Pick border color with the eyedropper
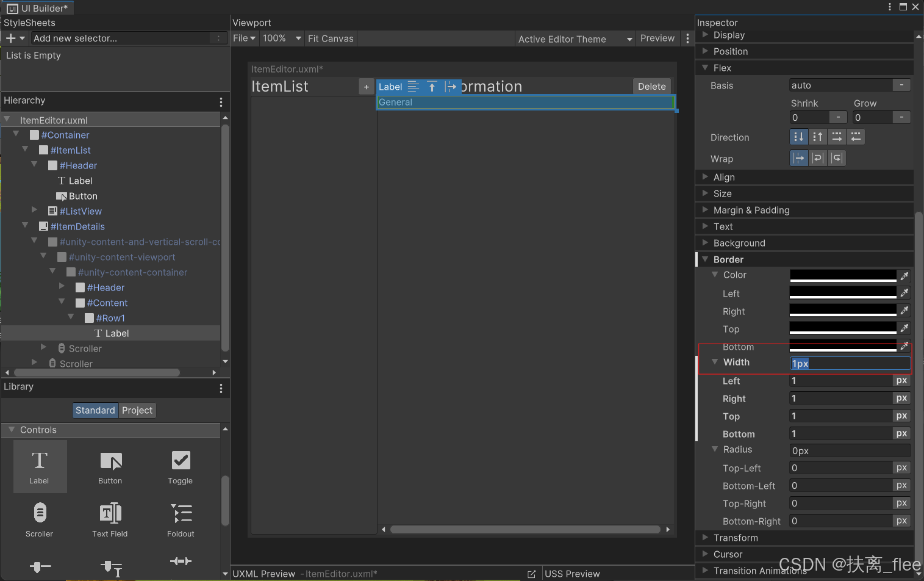924x581 pixels. click(x=904, y=275)
